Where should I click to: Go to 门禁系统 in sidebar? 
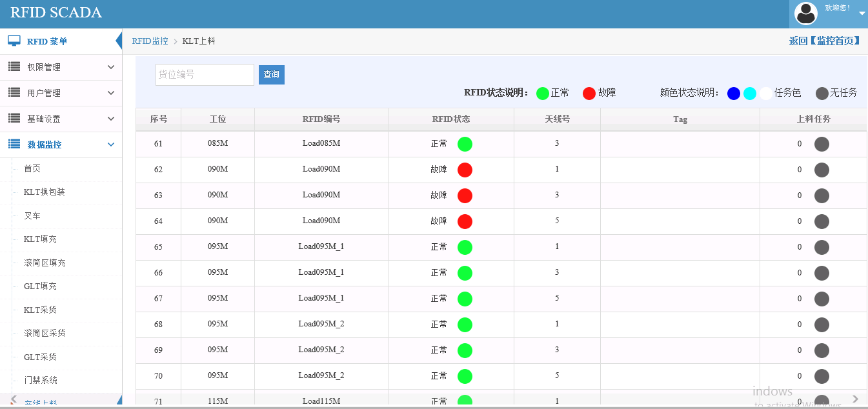(x=41, y=380)
